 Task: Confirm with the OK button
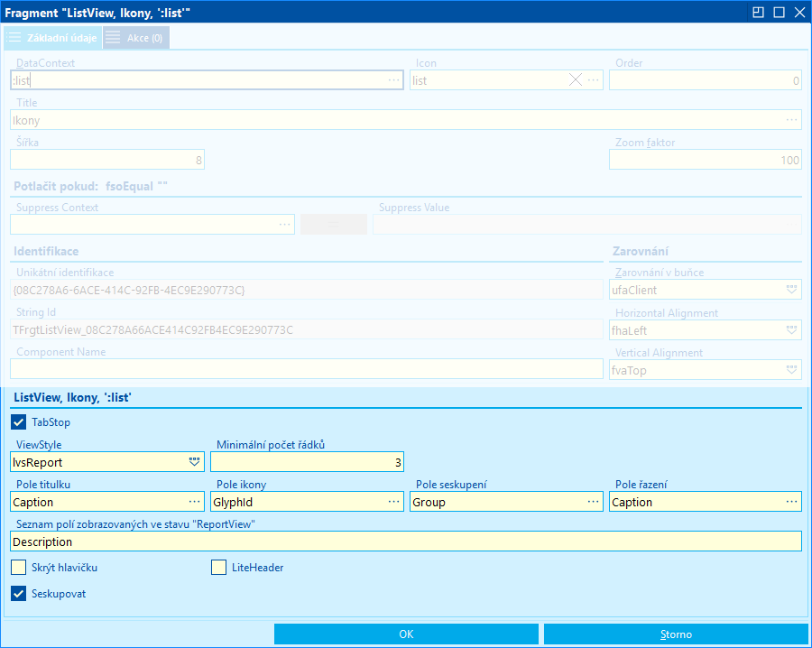[x=407, y=634]
